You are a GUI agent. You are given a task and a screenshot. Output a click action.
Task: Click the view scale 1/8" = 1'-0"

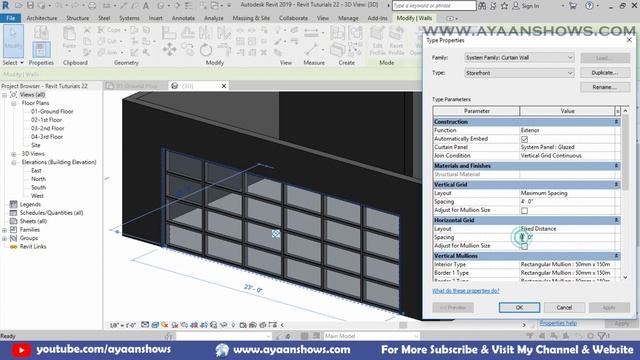click(122, 325)
